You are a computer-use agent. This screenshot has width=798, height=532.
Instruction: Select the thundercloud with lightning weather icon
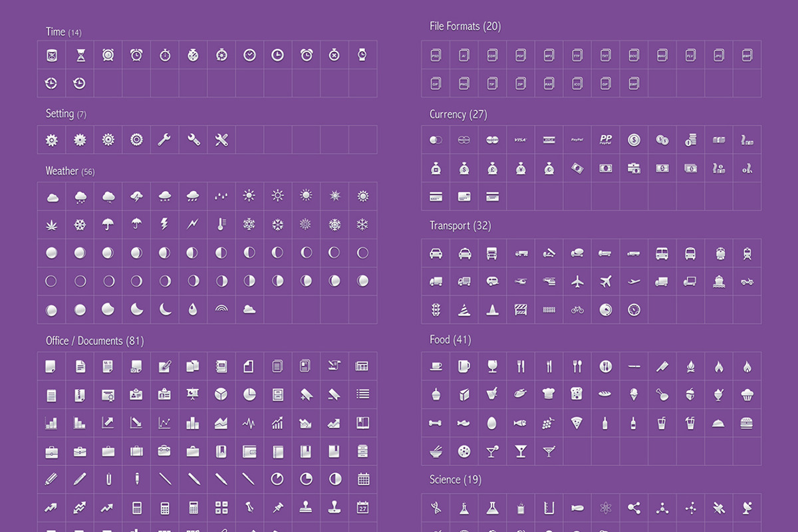pos(136,196)
